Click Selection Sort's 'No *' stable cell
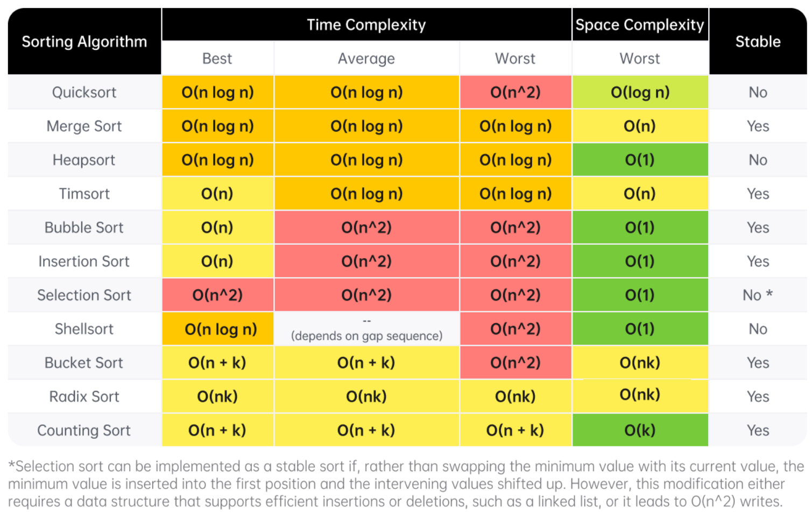 tap(758, 295)
